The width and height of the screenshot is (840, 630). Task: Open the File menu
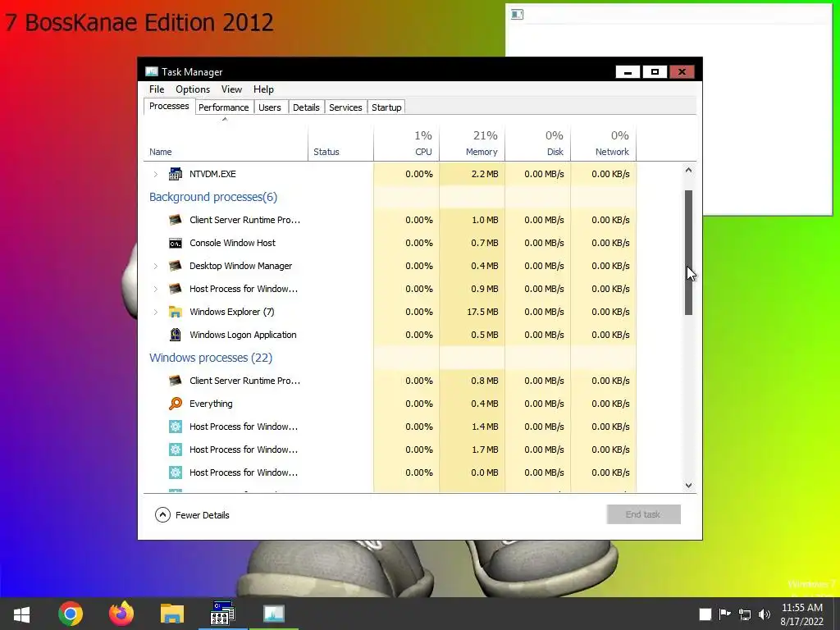[x=157, y=89]
